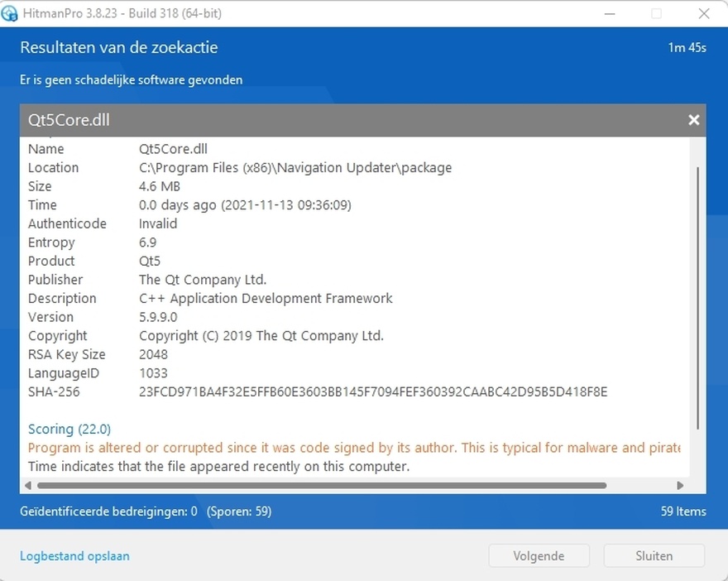Click the vertical scrollbar in the details panel
The image size is (728, 581).
click(697, 298)
